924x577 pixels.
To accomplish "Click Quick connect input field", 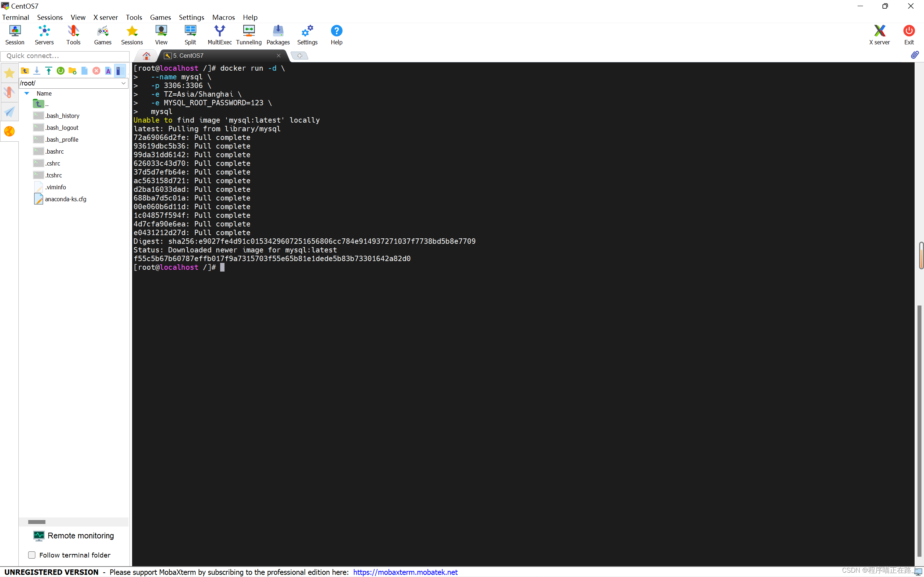I will (66, 55).
